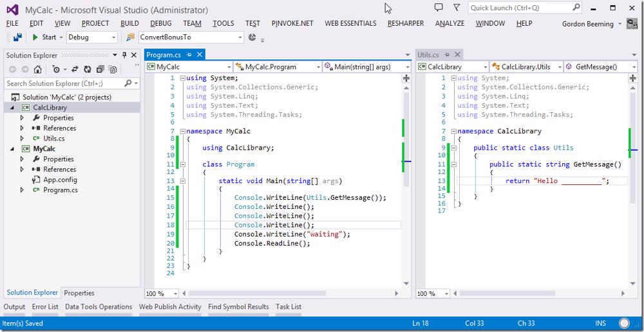Viewport: 644px width, 332px height.
Task: Open the CalcLibrary.Utils type dropdown
Action: (560, 66)
